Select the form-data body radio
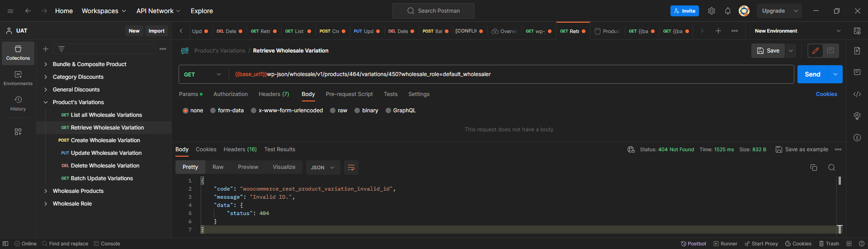Image resolution: width=868 pixels, height=249 pixels. click(x=213, y=110)
